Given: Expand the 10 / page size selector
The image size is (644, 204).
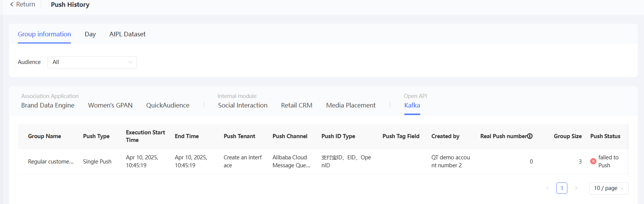Looking at the screenshot, I should click(x=608, y=188).
